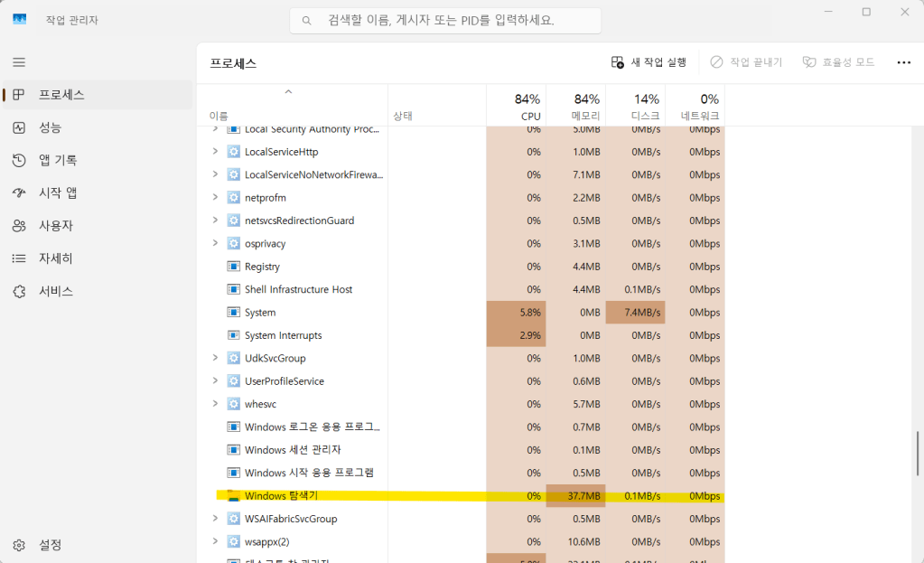Click the 성능 (Performance) sidebar icon

[19, 127]
